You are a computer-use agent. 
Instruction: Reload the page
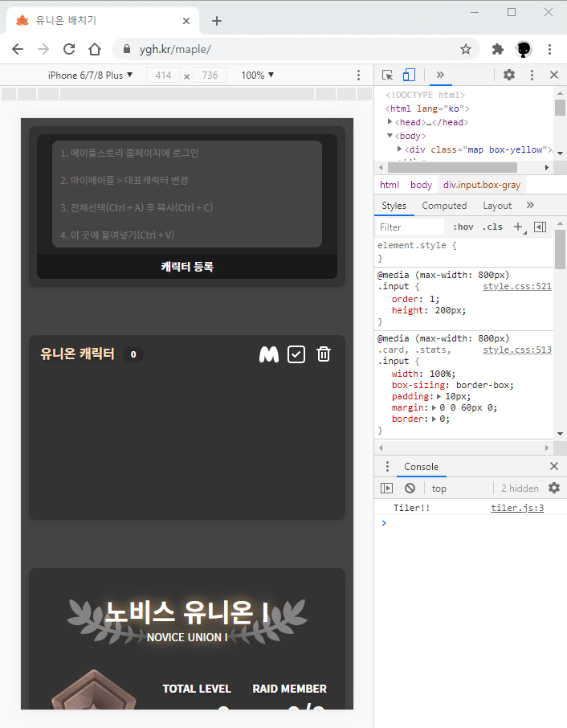click(69, 49)
